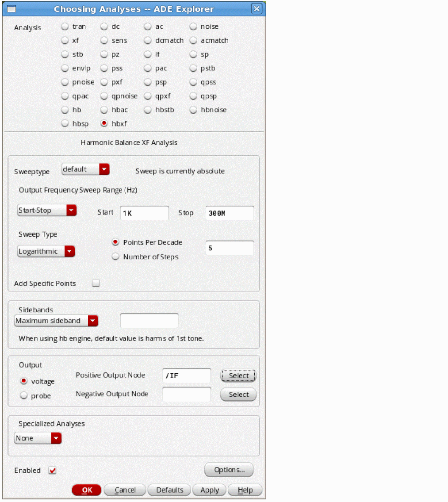Select the hbstb analysis option
The image size is (448, 502).
click(x=148, y=110)
